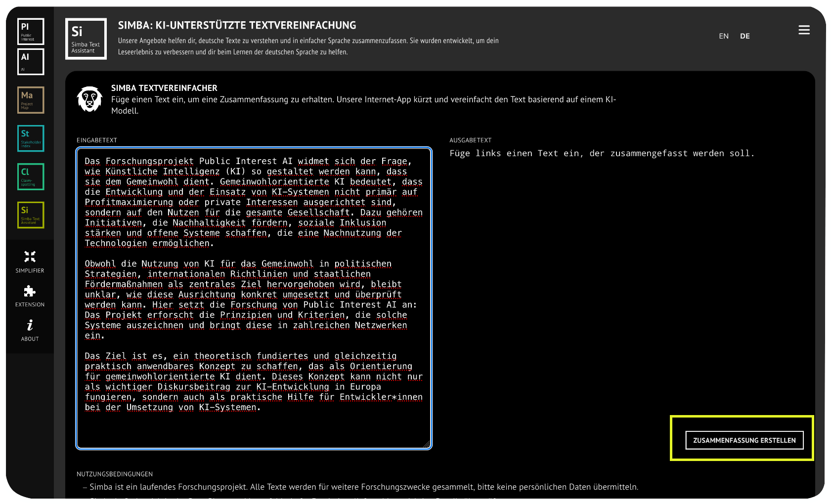Screen dimensions: 832x504
Task: Open the AI tile in sidebar
Action: (31, 62)
